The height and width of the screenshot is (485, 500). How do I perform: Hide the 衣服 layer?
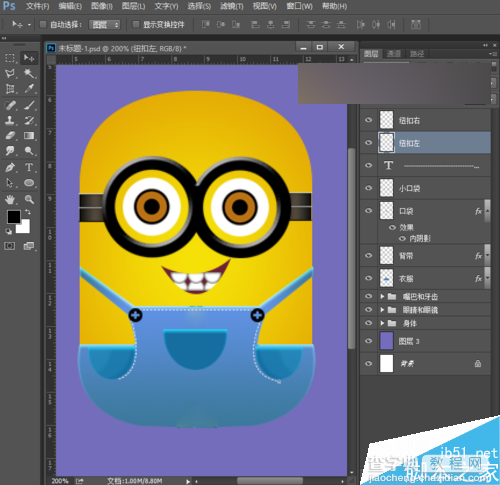click(x=368, y=278)
